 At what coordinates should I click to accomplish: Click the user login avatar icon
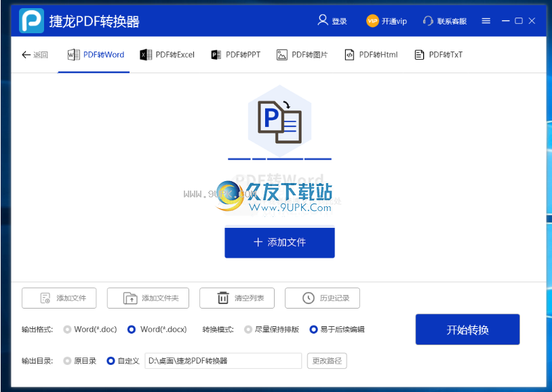point(323,20)
